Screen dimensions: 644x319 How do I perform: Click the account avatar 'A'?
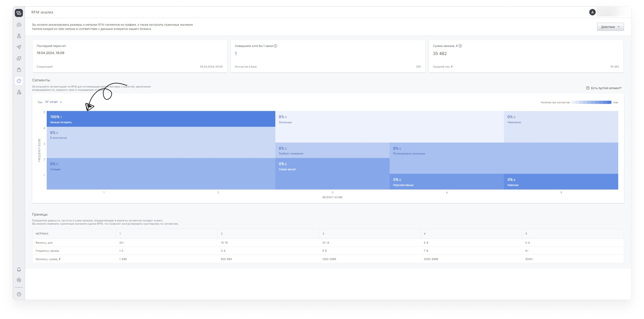[592, 12]
